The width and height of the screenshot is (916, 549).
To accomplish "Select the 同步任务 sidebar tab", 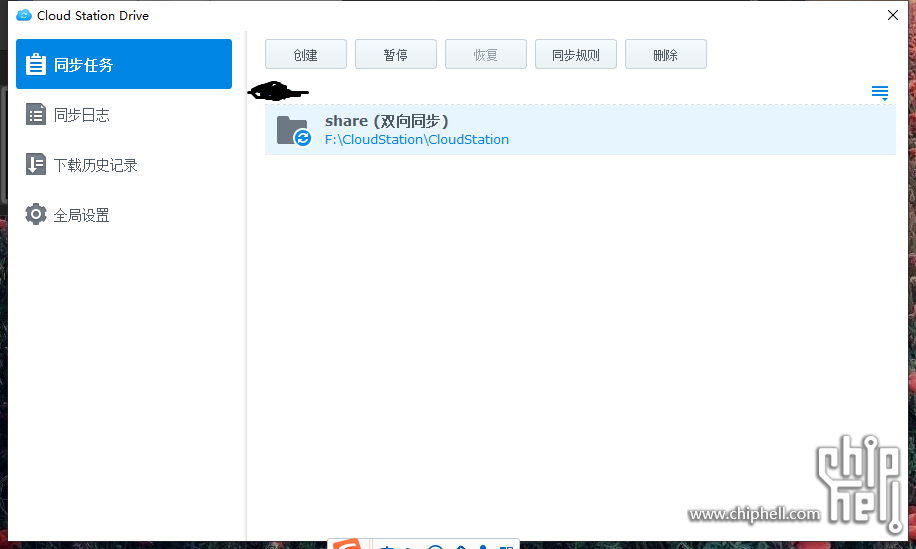I will coord(124,64).
